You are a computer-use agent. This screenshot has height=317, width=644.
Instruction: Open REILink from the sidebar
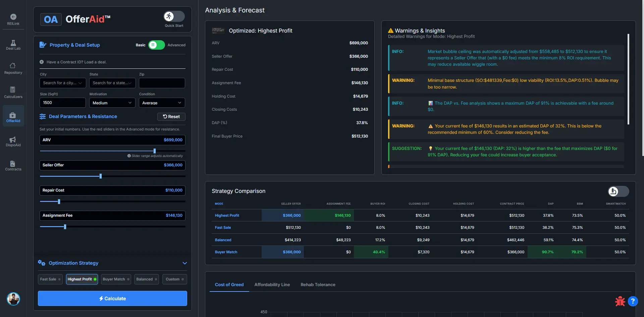(13, 19)
